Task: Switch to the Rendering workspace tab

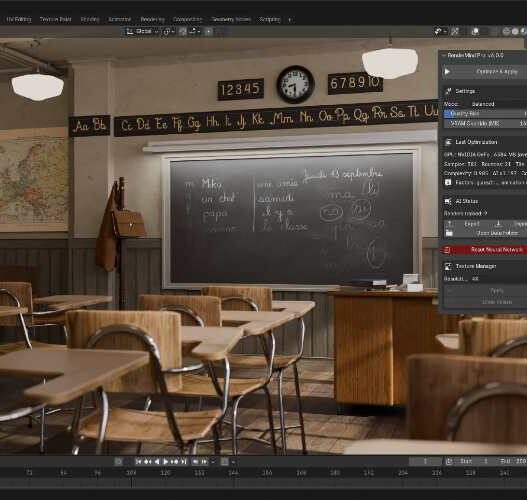Action: 153,19
